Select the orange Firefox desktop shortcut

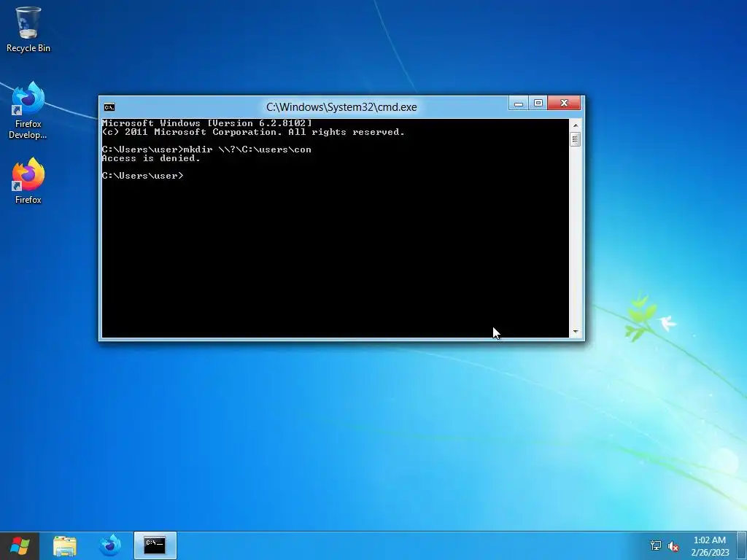pyautogui.click(x=28, y=181)
